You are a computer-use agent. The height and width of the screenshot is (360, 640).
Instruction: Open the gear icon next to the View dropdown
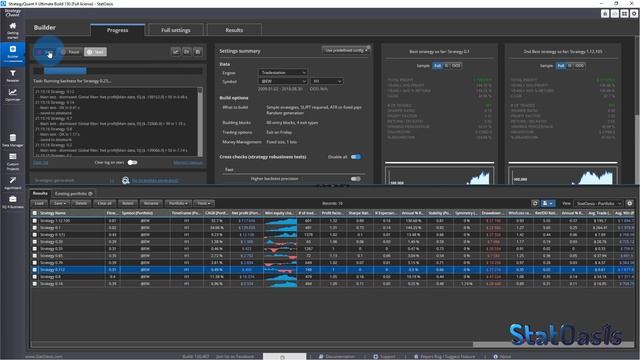[x=629, y=203]
